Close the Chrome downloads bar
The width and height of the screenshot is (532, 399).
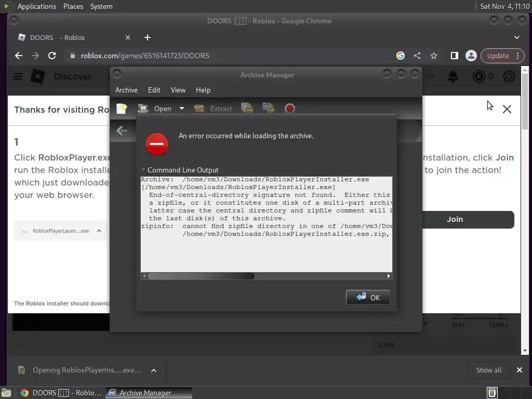520,370
